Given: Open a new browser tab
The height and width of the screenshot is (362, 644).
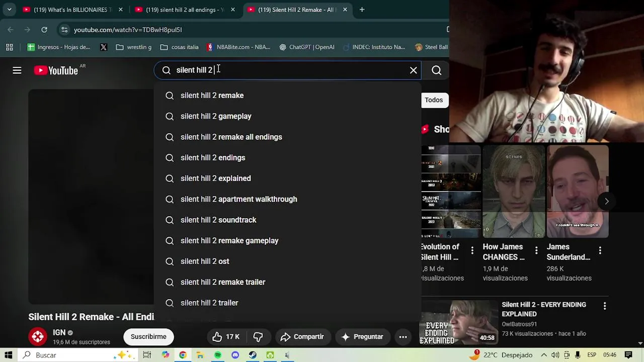Looking at the screenshot, I should point(362,10).
